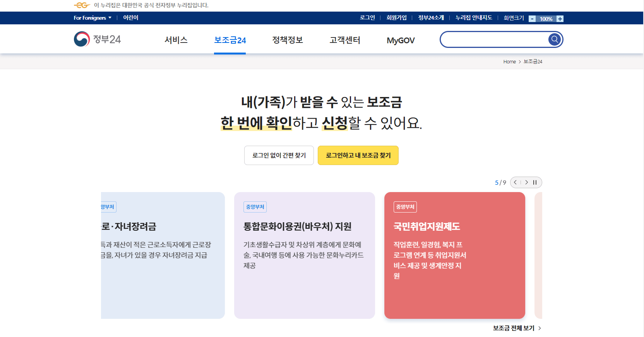
Task: Click the eG government emblem icon
Action: (x=82, y=5)
